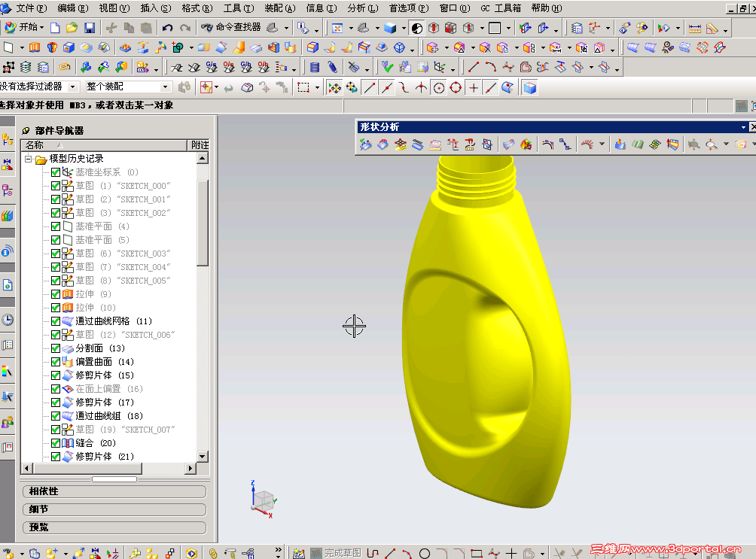Click the view triad orientation cube

(x=264, y=500)
